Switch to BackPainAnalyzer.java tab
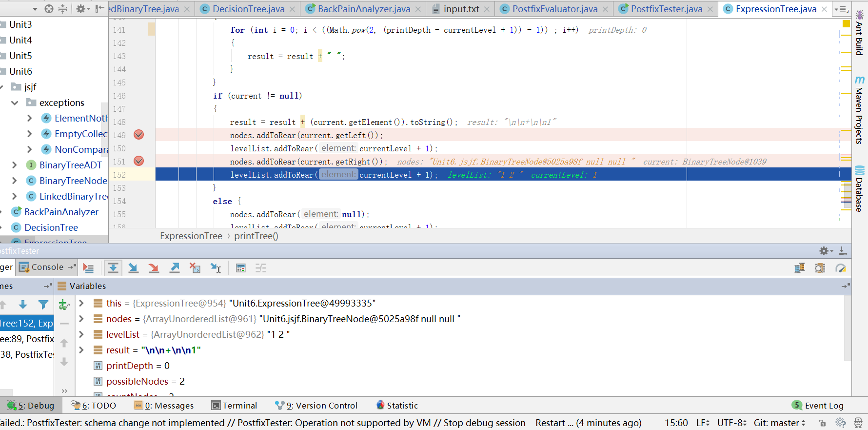Screen dimensions: 868x430 [x=364, y=9]
